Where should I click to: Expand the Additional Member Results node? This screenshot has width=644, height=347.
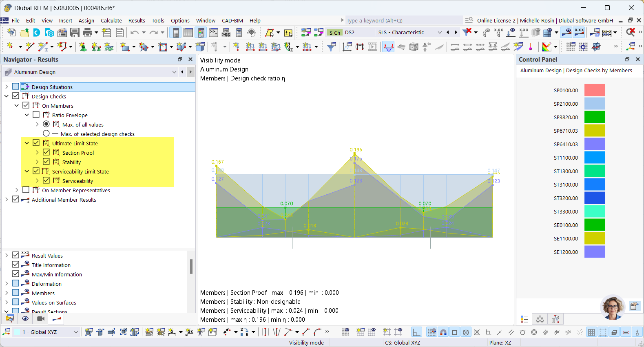coord(7,200)
